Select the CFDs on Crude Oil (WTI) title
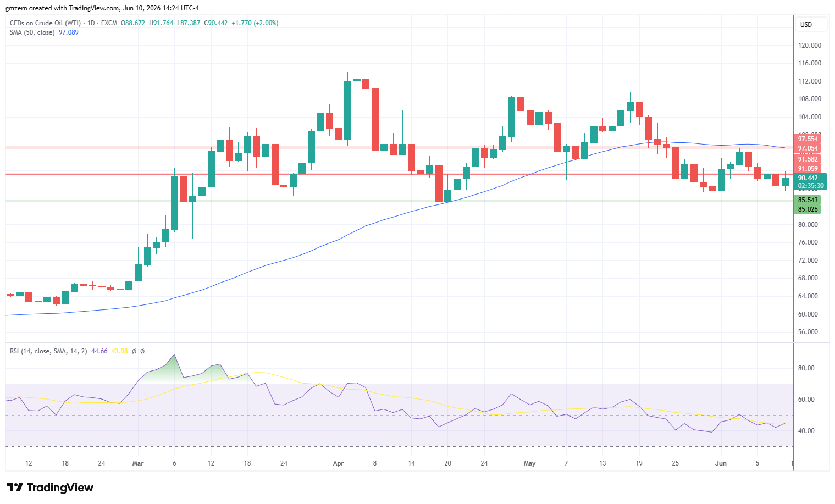This screenshot has width=835, height=504. click(x=45, y=23)
